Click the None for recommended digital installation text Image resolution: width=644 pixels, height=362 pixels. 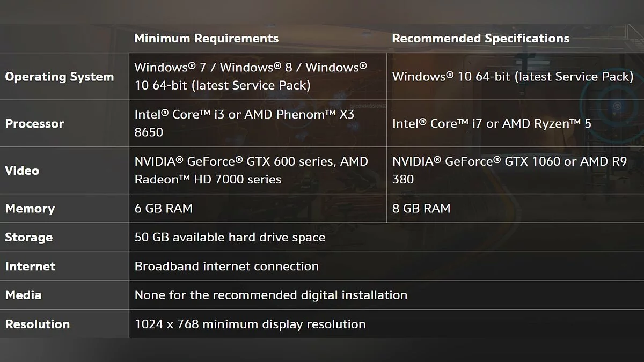(270, 295)
